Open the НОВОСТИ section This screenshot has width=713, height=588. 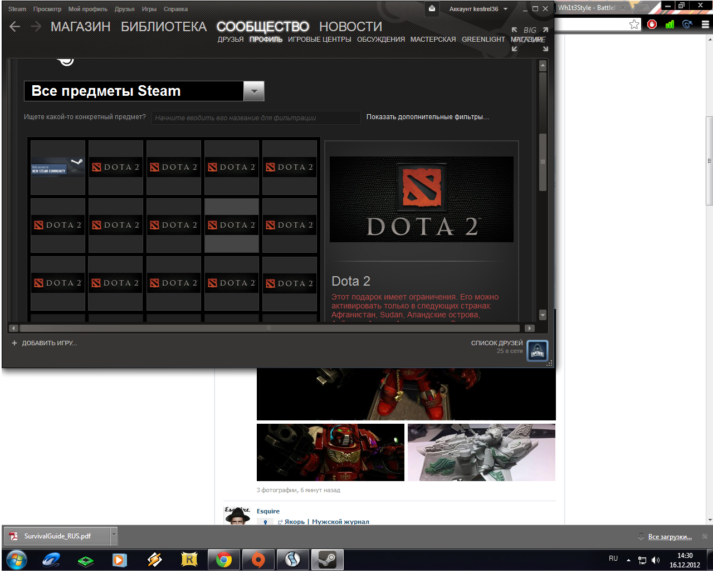coord(351,27)
